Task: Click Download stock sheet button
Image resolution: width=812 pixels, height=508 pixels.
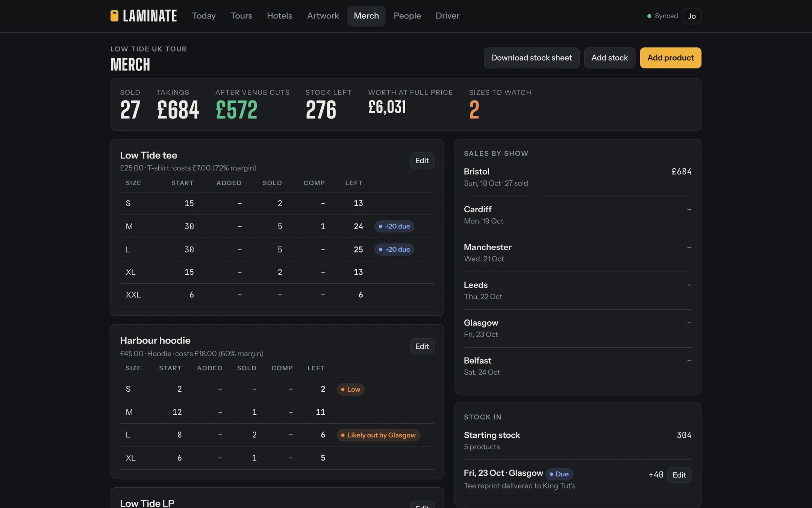Action: coord(531,58)
